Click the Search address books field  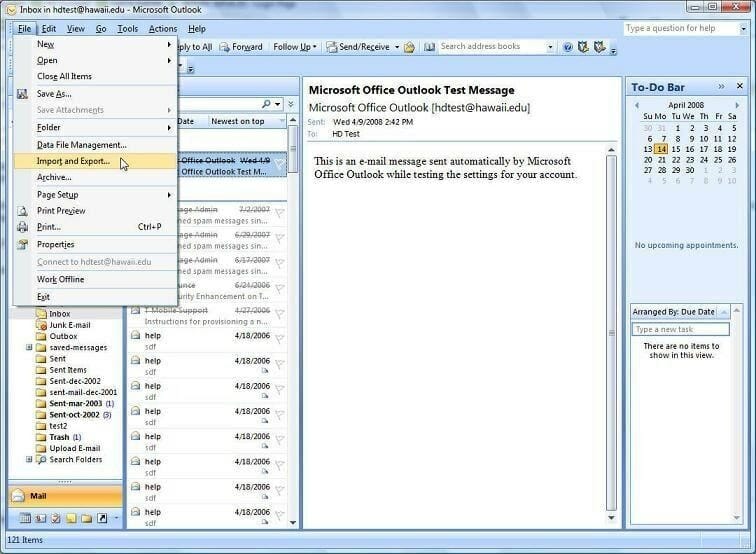coord(491,47)
